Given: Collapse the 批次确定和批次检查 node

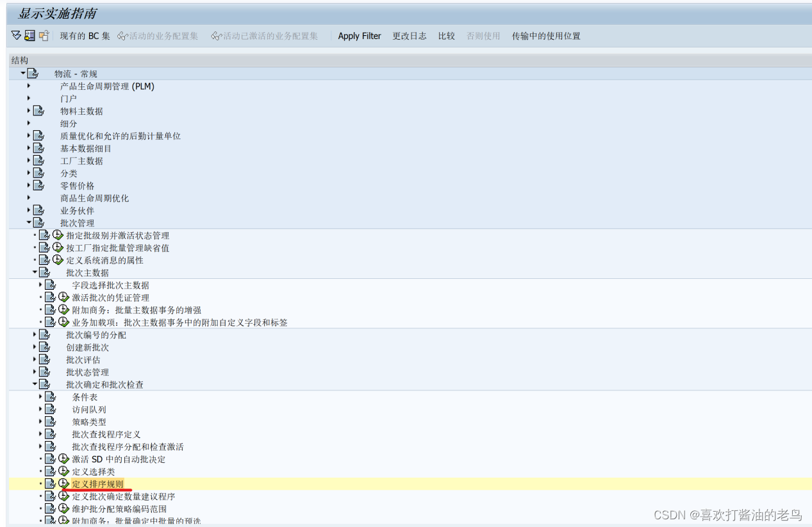Looking at the screenshot, I should 34,384.
